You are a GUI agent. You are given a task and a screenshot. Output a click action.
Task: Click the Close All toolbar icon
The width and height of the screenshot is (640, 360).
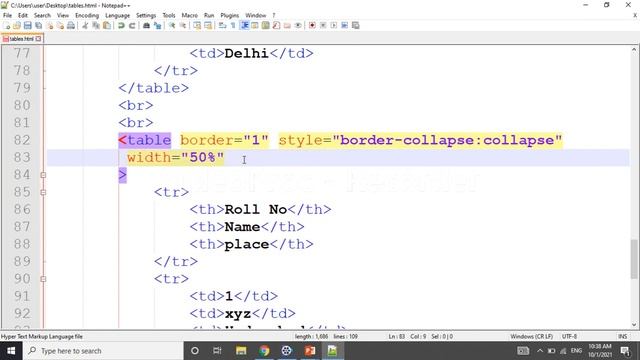point(60,26)
